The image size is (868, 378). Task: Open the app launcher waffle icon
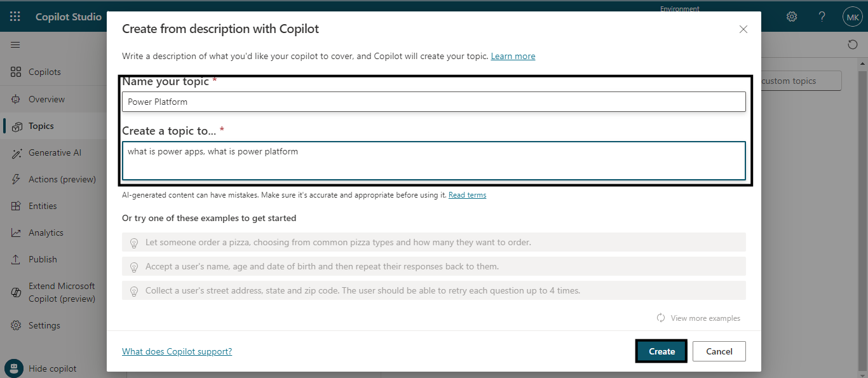click(15, 17)
